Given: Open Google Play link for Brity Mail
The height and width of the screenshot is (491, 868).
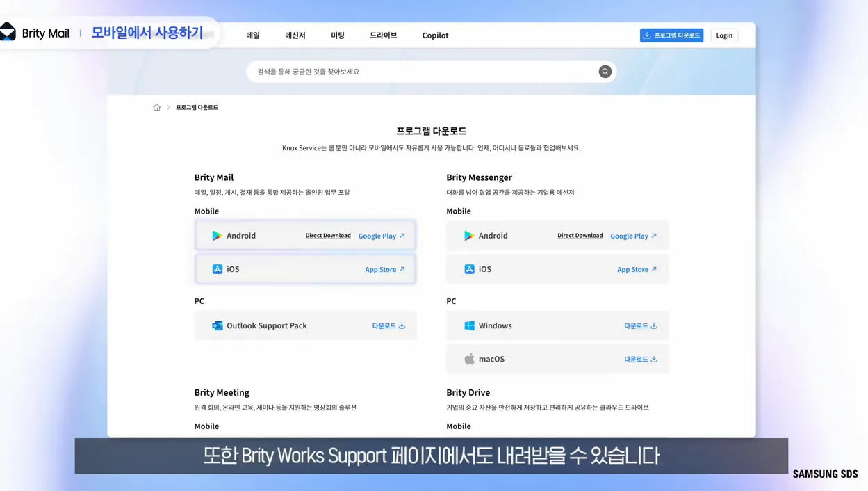Looking at the screenshot, I should click(382, 236).
